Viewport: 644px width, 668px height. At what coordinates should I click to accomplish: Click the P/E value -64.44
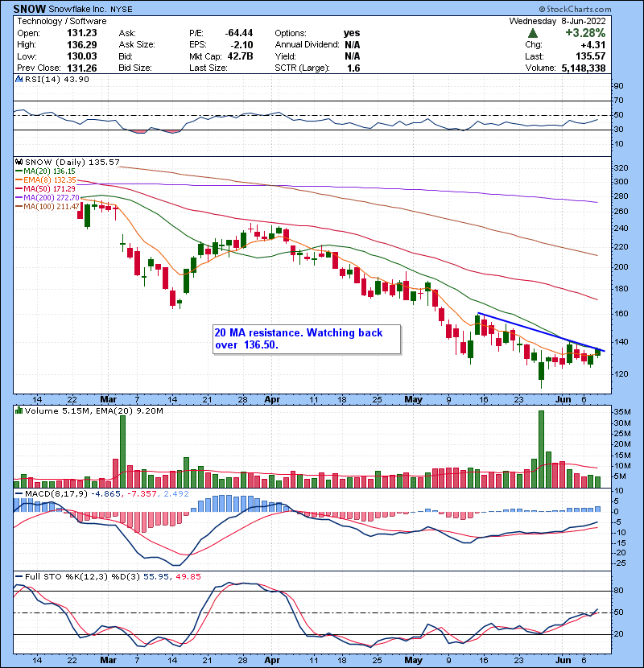tap(239, 33)
